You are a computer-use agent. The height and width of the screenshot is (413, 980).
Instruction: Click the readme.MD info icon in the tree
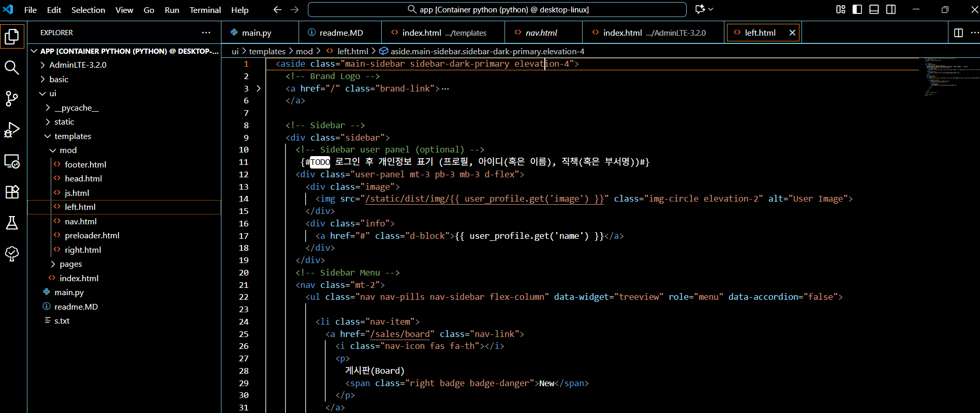[x=47, y=307]
